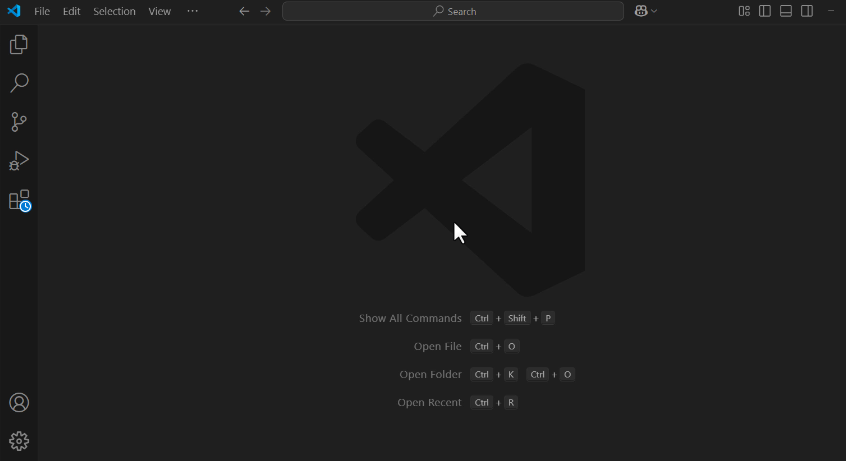Image resolution: width=846 pixels, height=461 pixels.
Task: Click the Search command center field
Action: tap(453, 11)
